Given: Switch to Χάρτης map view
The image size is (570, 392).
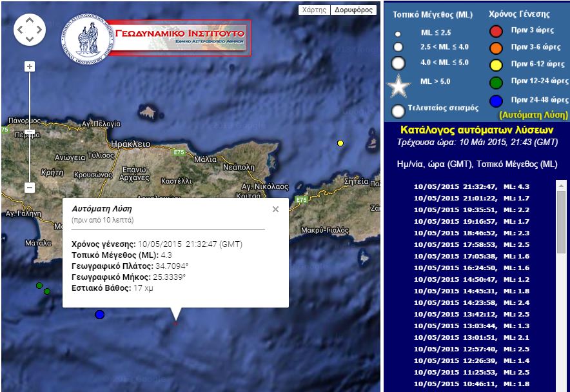Looking at the screenshot, I should pyautogui.click(x=315, y=10).
